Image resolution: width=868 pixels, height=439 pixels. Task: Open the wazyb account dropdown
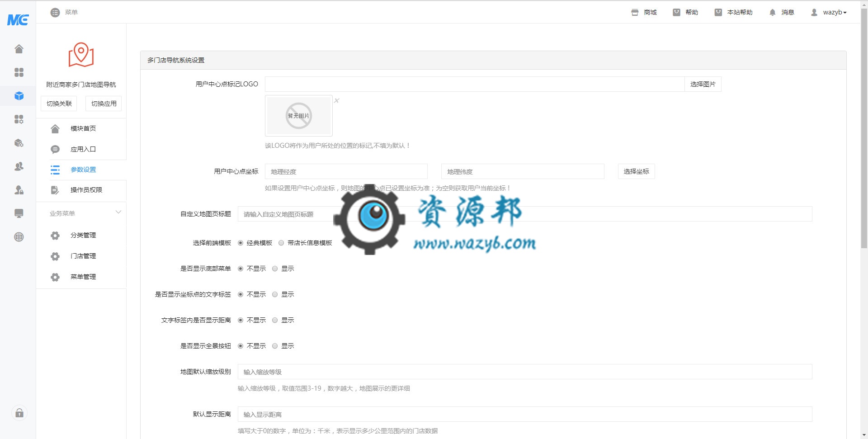point(835,13)
